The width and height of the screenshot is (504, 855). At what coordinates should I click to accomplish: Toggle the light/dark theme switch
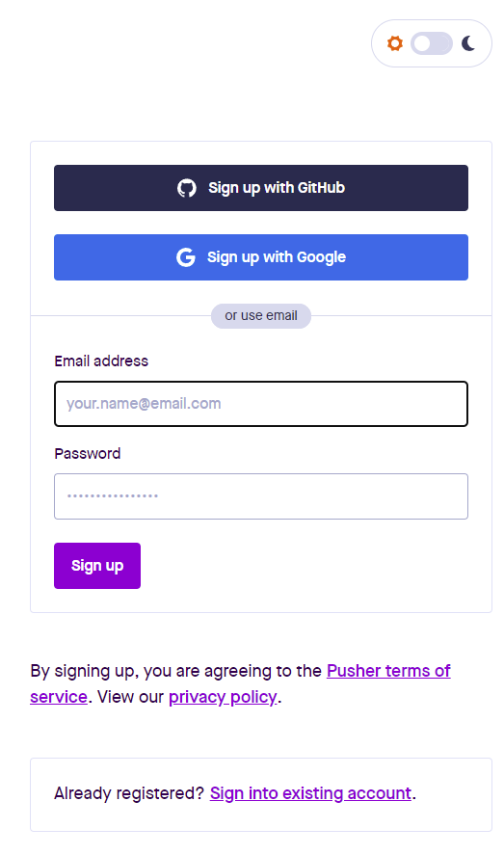[x=432, y=43]
